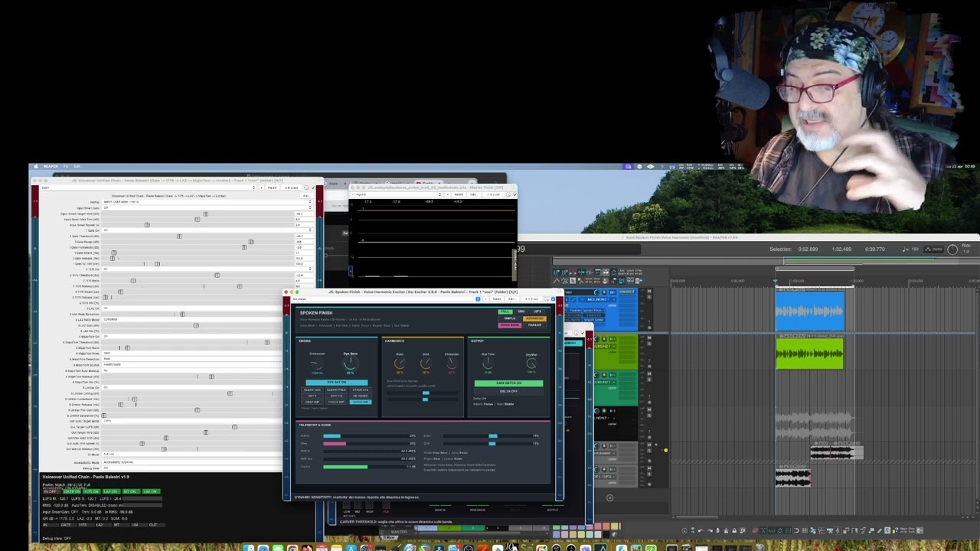This screenshot has width=980, height=551.
Task: Click the Dry/Wet knob in Output
Action: (x=531, y=364)
